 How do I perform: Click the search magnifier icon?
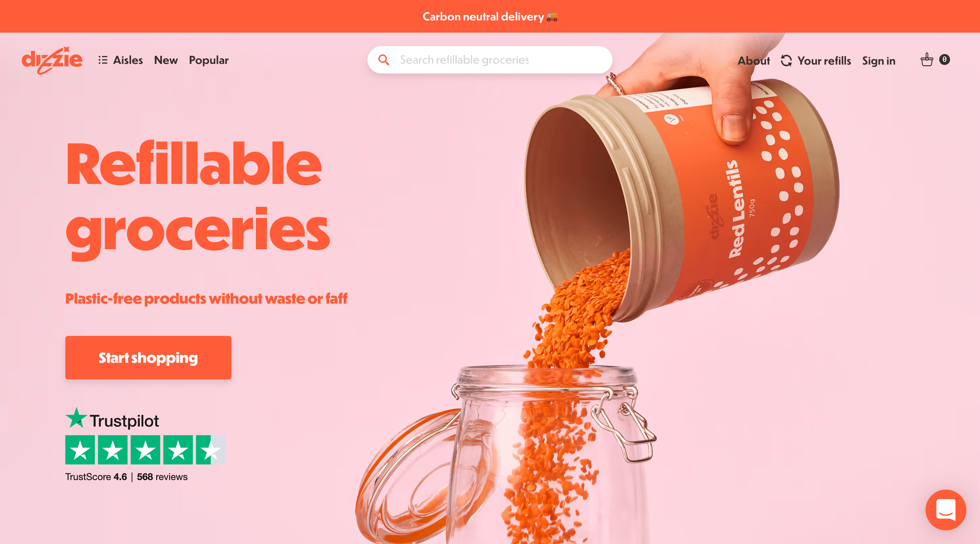[x=383, y=60]
